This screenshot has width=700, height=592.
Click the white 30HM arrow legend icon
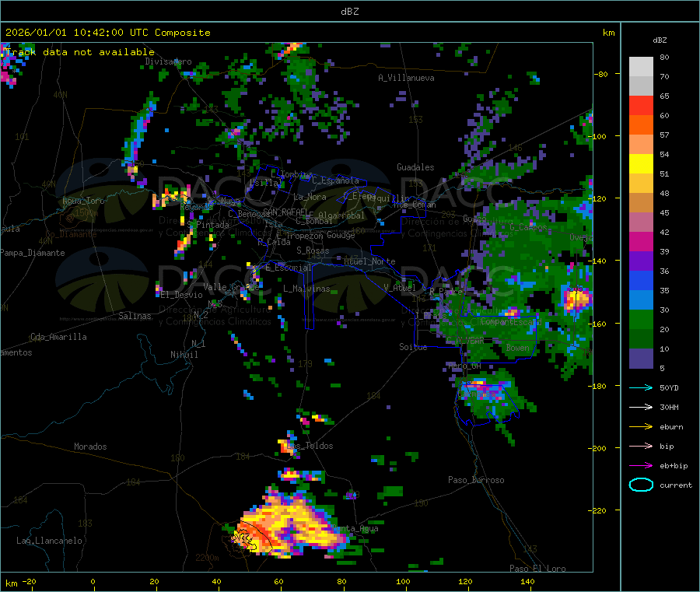641,407
